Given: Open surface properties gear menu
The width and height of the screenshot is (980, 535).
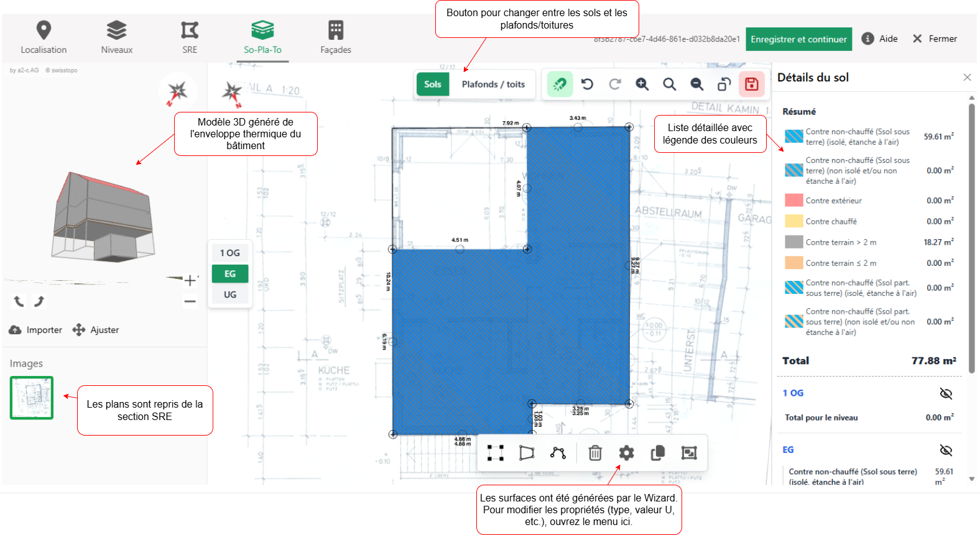Looking at the screenshot, I should tap(626, 453).
